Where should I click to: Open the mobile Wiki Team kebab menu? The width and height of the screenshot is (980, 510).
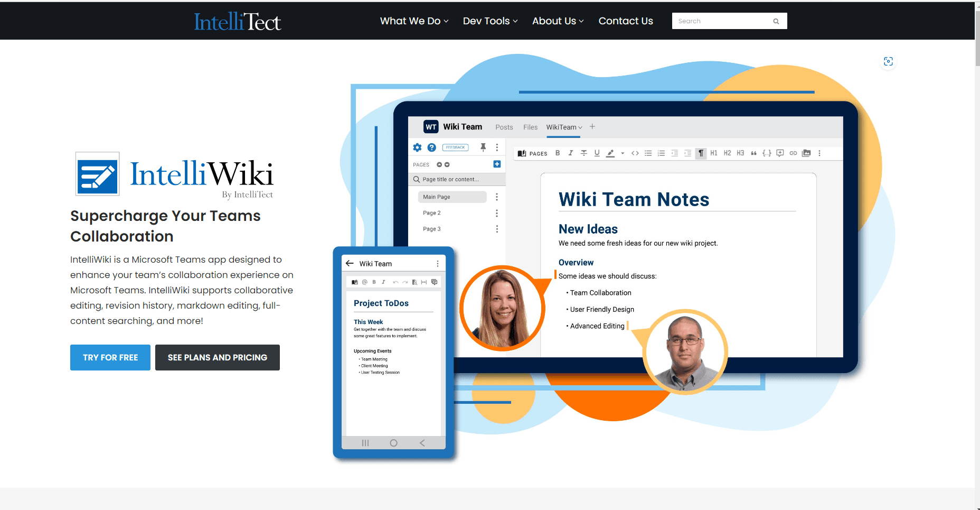pos(438,264)
